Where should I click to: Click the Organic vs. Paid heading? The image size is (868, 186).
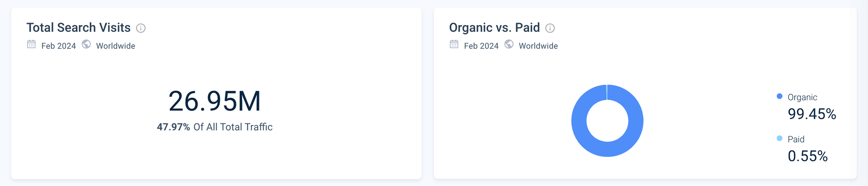pyautogui.click(x=494, y=27)
